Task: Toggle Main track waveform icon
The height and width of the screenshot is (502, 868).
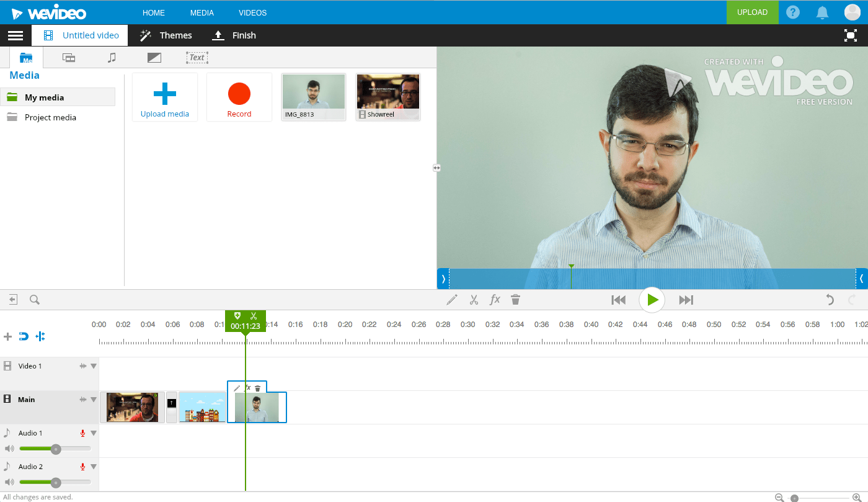Action: pyautogui.click(x=82, y=400)
